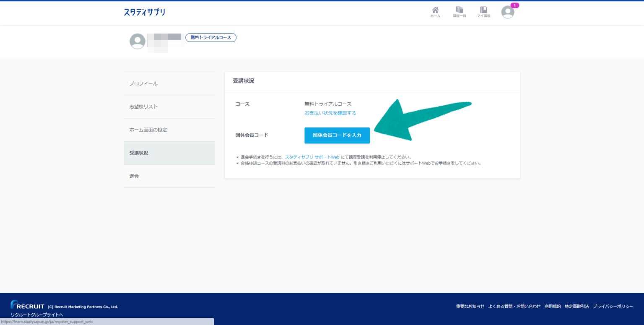The width and height of the screenshot is (644, 325).
Task: Open 重要なお知らせ footer link
Action: pyautogui.click(x=470, y=307)
